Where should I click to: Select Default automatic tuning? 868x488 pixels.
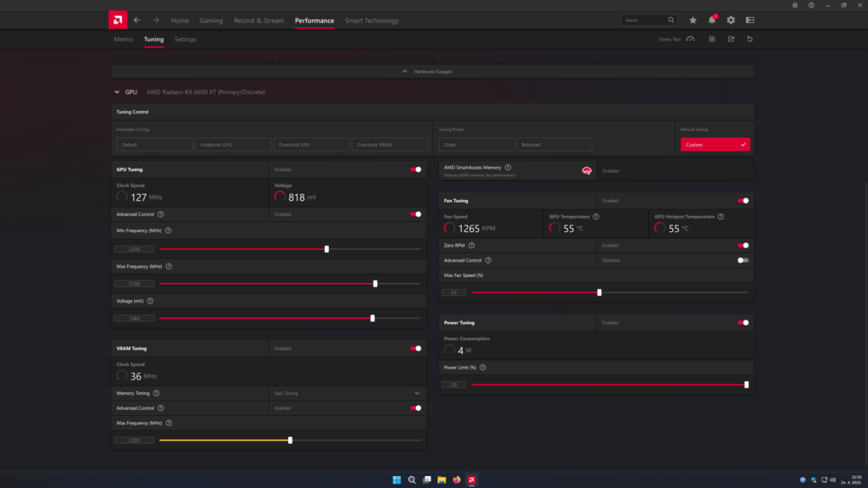154,144
